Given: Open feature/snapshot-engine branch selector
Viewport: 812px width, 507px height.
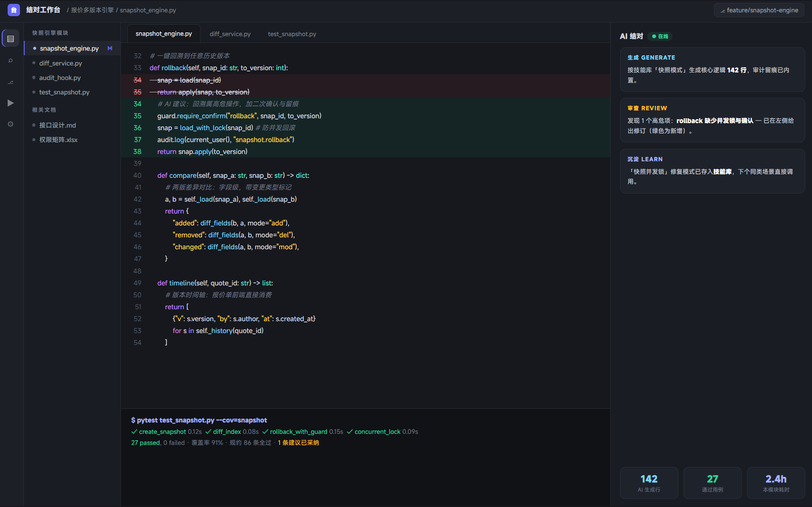Looking at the screenshot, I should [x=759, y=10].
